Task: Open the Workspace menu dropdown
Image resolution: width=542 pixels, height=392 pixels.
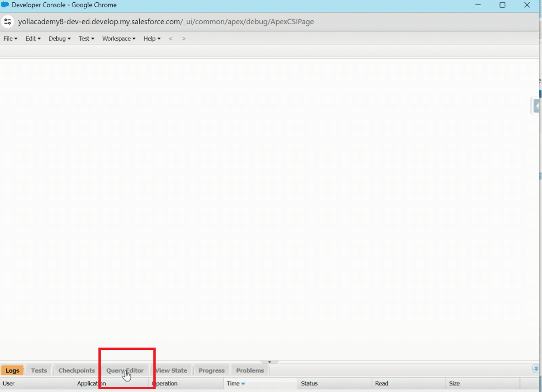Action: tap(119, 38)
